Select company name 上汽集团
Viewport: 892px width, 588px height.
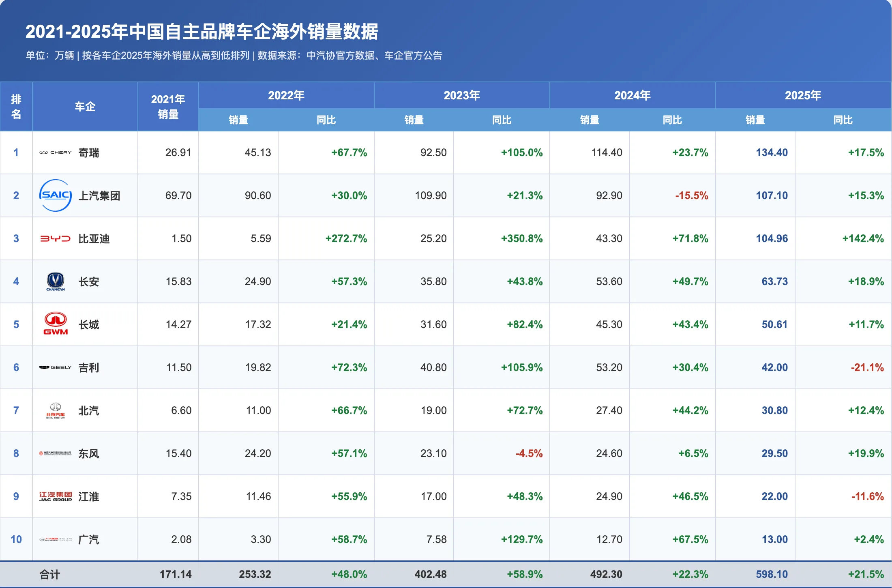pos(99,196)
